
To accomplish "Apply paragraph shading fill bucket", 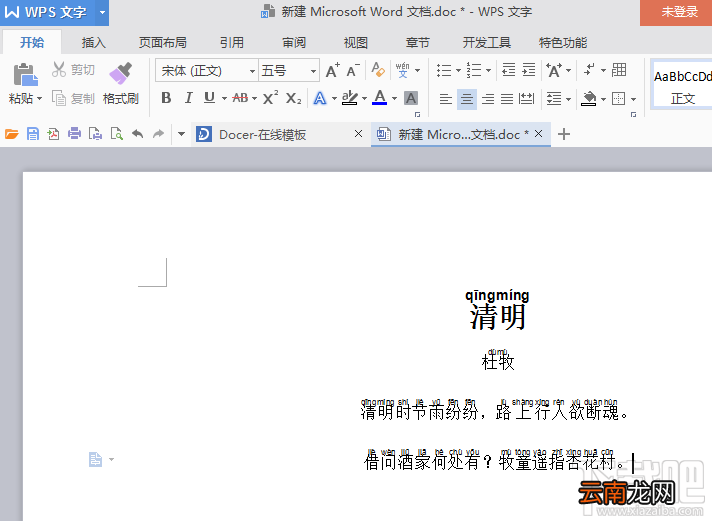I will (589, 99).
